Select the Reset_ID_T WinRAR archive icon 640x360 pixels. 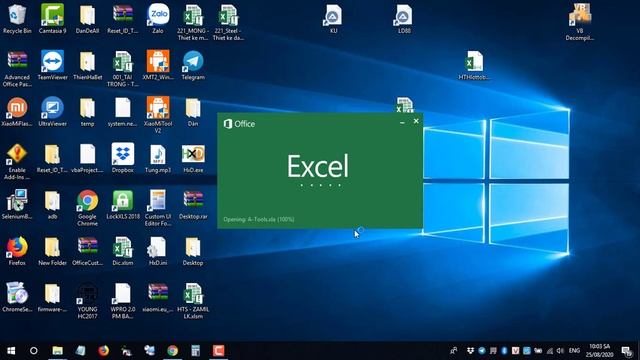(122, 19)
